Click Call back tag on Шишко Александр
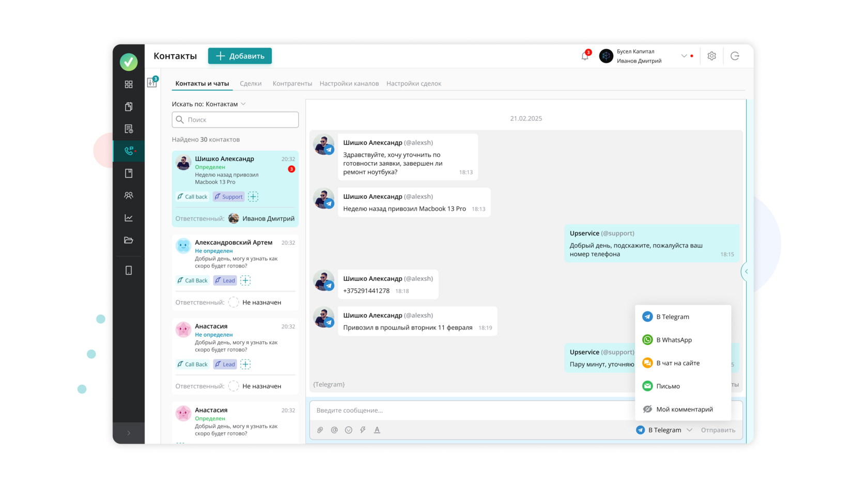Image resolution: width=868 pixels, height=488 pixels. pyautogui.click(x=192, y=197)
